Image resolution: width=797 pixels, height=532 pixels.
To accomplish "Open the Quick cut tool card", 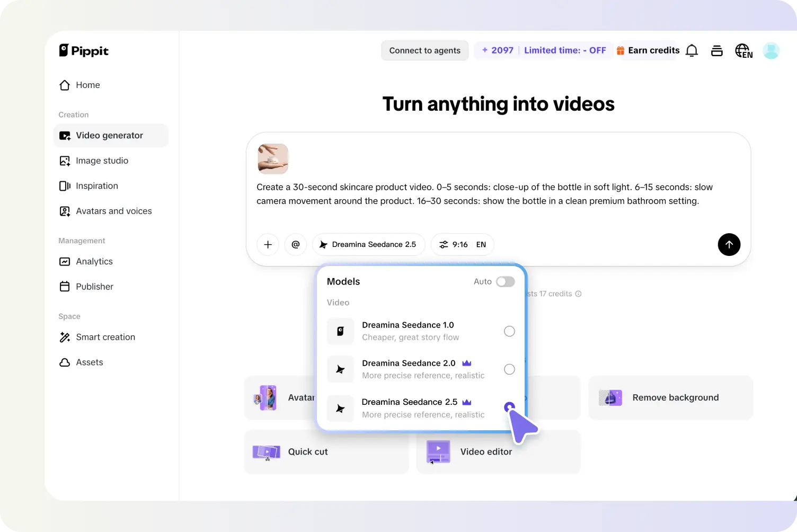I will (326, 452).
